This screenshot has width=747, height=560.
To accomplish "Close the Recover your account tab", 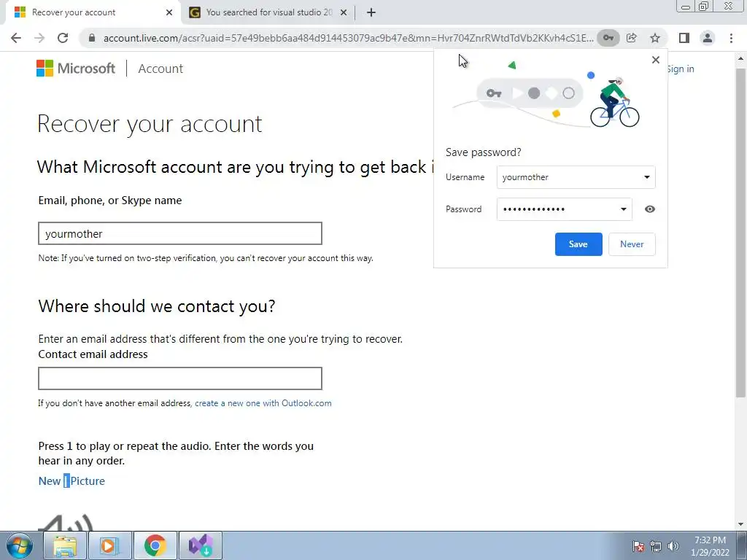I will click(x=169, y=12).
